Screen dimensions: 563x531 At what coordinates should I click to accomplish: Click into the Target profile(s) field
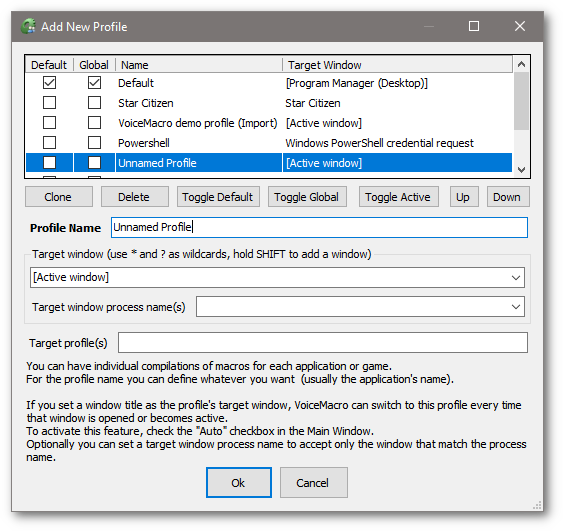[323, 343]
